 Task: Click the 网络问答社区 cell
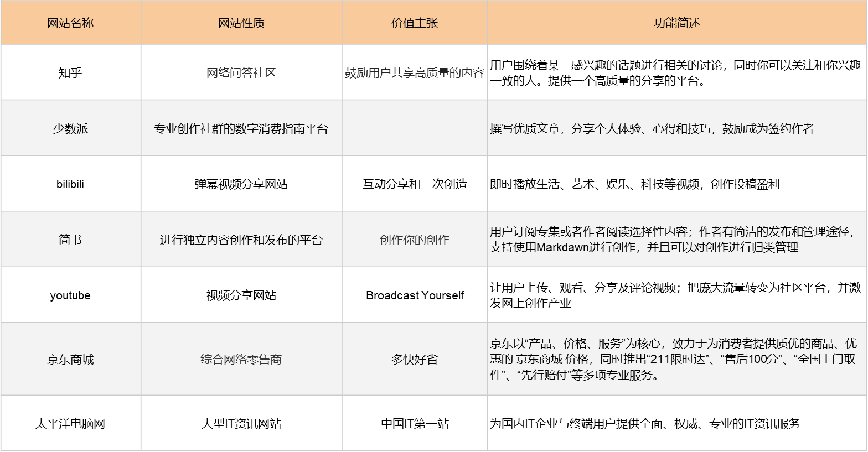[241, 72]
